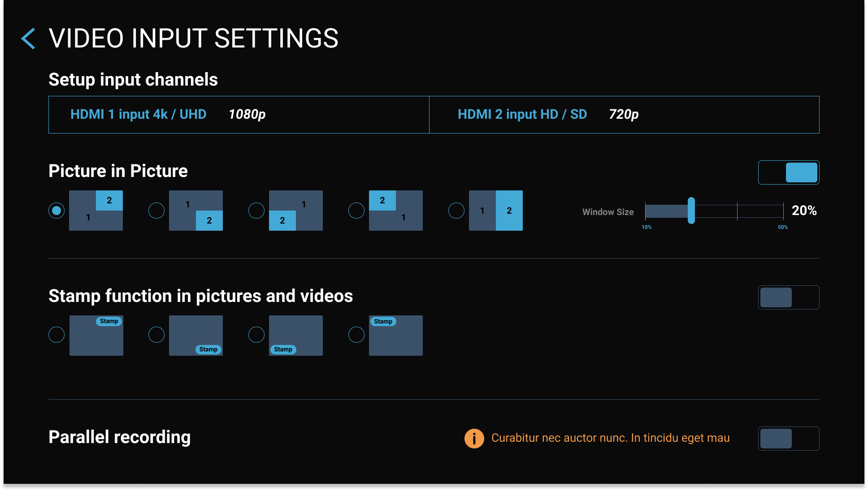The height and width of the screenshot is (491, 868).
Task: Open the HDMI 2 input HD / SD channel
Action: (x=522, y=114)
